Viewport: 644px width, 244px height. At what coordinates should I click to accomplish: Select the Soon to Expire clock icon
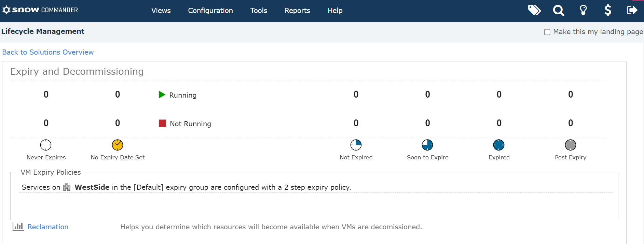coord(427,145)
